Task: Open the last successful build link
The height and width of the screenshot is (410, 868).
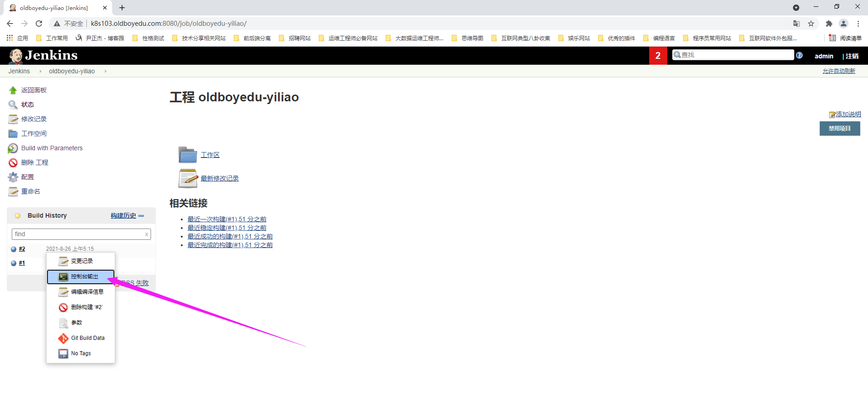Action: 230,236
